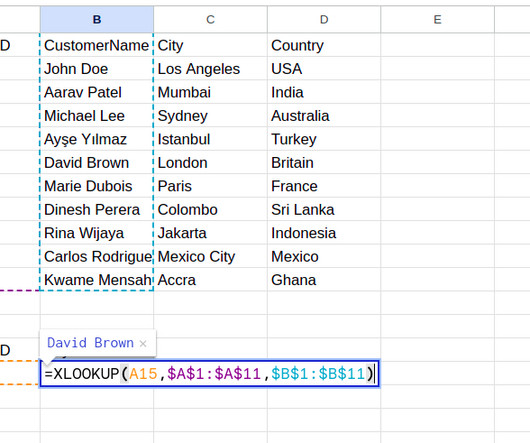Screen dimensions: 530x443
Task: Select the Ayşe Yılmaz cell
Action: point(97,139)
